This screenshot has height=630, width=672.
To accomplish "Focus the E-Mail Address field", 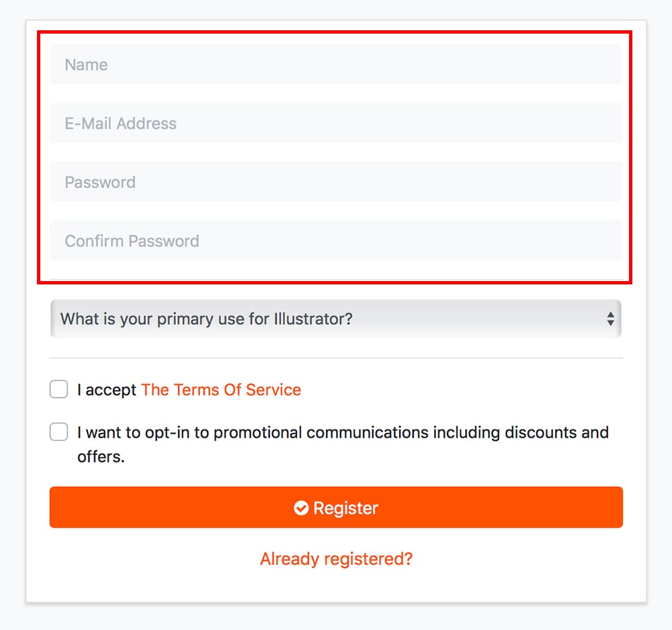I will coord(336,123).
